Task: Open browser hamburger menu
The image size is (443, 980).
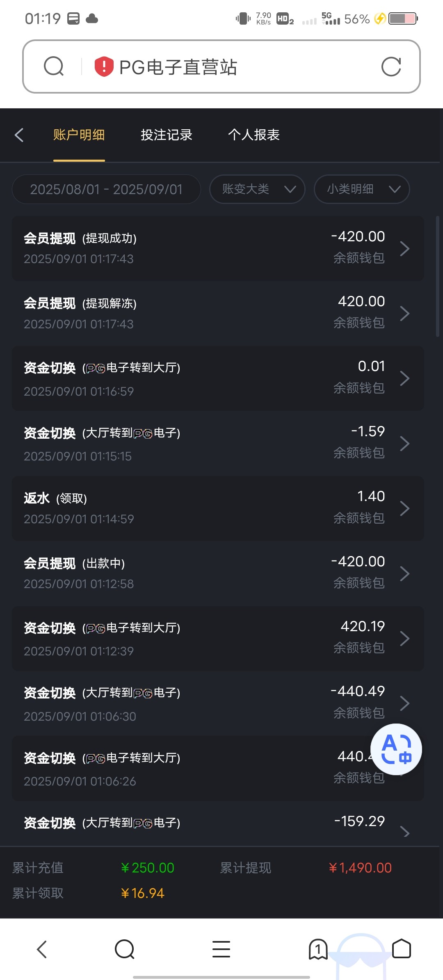Action: click(x=221, y=949)
